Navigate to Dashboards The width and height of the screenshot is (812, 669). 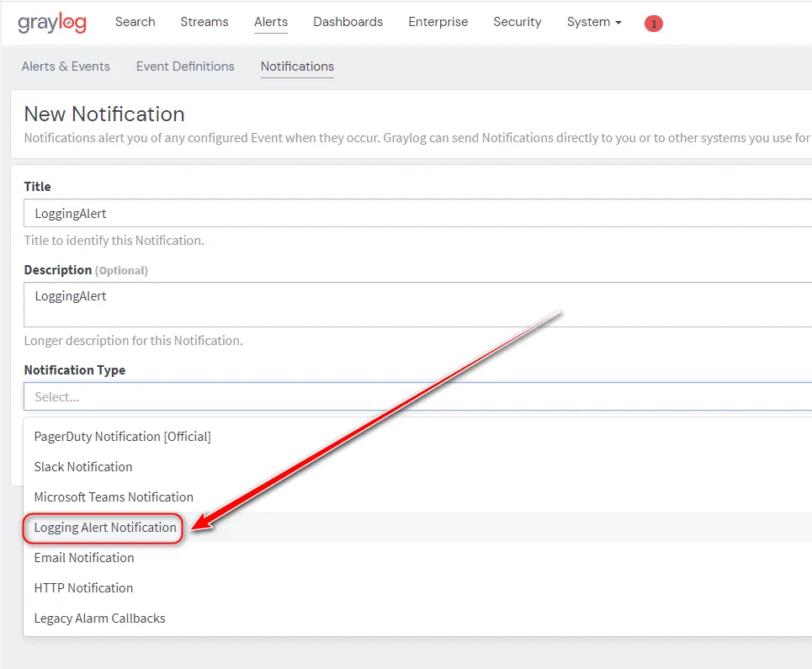coord(348,22)
